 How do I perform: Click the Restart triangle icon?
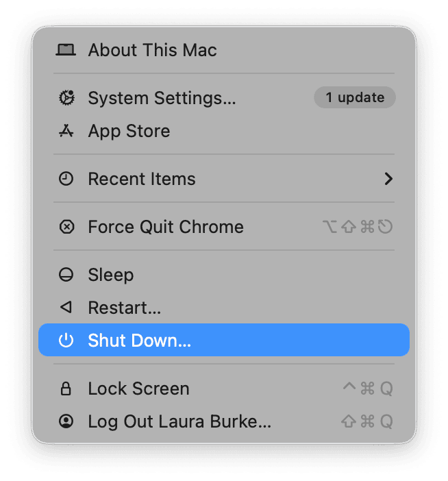tap(66, 308)
